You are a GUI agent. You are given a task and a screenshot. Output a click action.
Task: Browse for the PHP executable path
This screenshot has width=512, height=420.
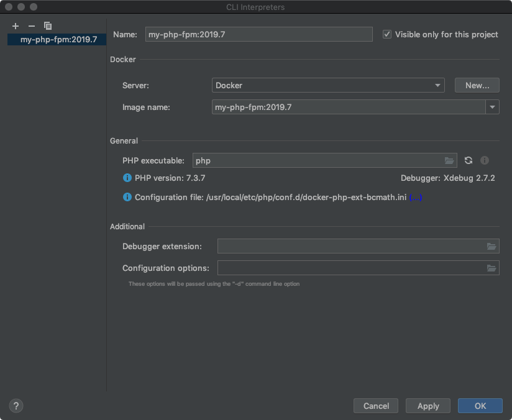tap(449, 160)
